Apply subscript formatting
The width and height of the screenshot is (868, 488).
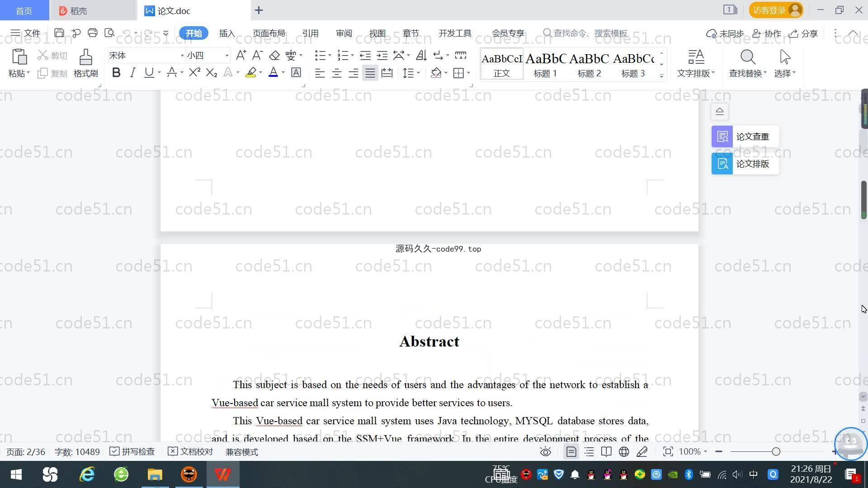coord(212,73)
